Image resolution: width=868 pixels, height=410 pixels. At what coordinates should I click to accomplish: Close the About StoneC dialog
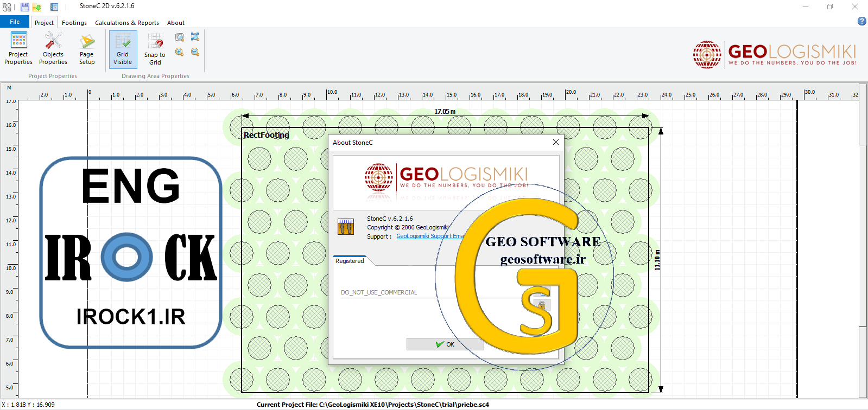tap(555, 142)
